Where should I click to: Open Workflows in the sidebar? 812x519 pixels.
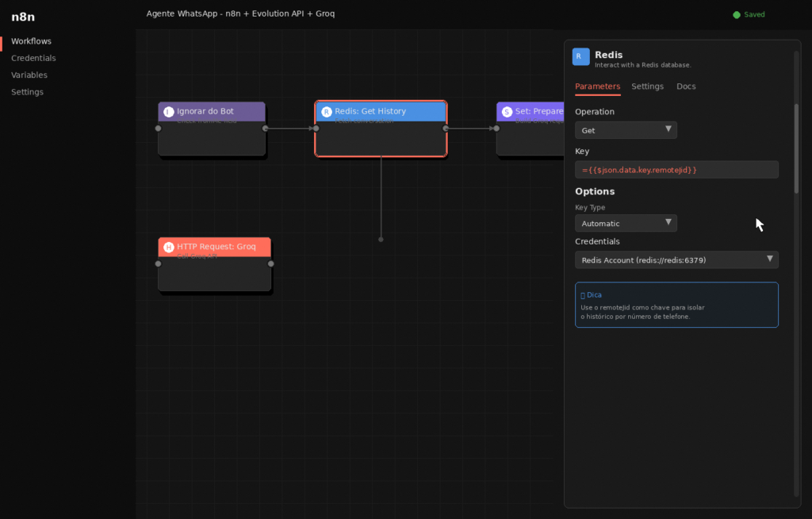[x=31, y=41]
